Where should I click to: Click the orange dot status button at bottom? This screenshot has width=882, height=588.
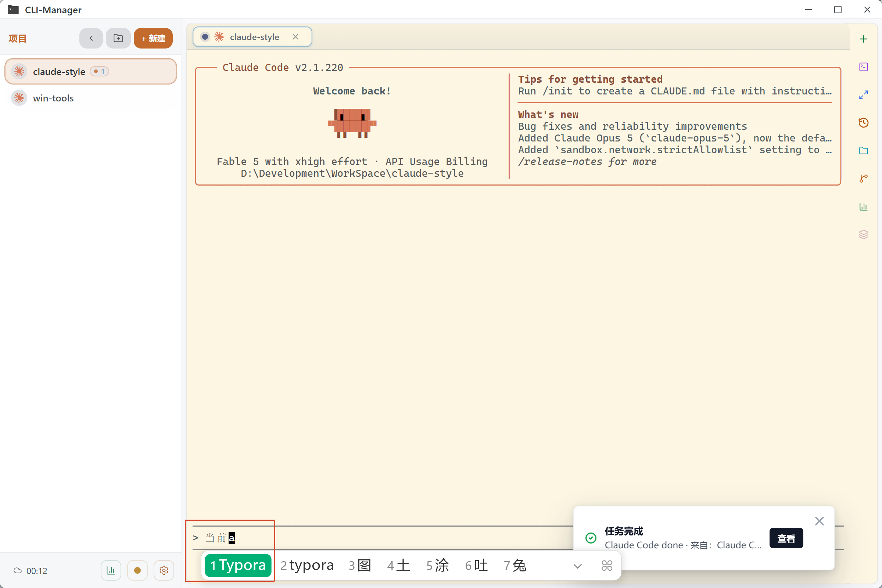[x=137, y=570]
